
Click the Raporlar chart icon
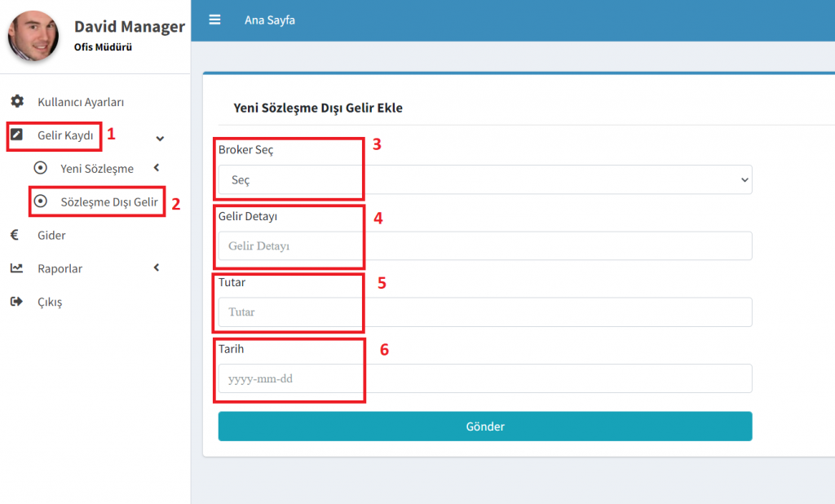(x=16, y=268)
